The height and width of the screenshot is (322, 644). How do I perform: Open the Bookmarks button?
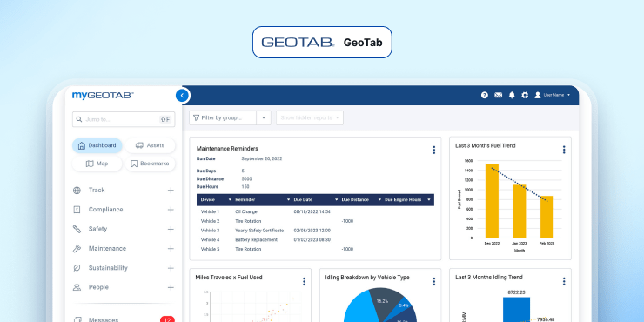pos(150,164)
